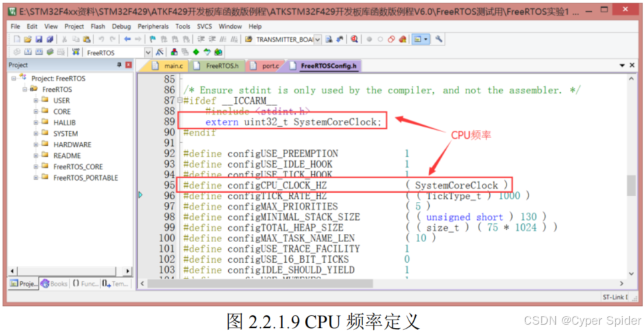The width and height of the screenshot is (644, 332).
Task: Navigate backwards with blue left arrow
Action: click(x=127, y=39)
